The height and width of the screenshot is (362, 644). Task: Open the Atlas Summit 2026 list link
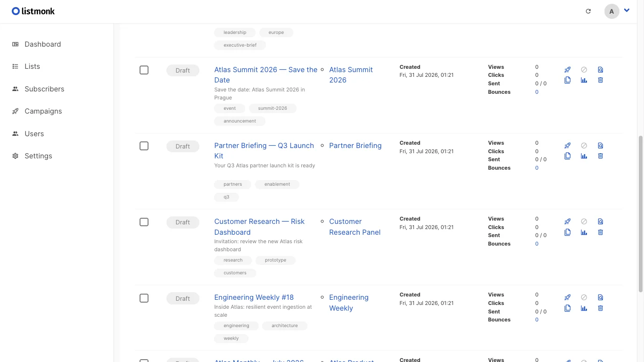pyautogui.click(x=351, y=75)
